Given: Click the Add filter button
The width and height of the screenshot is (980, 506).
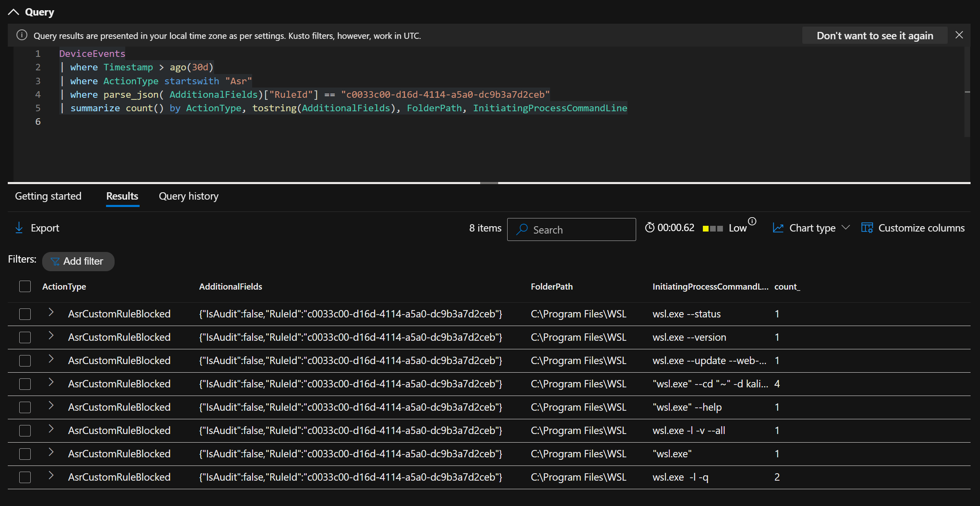Looking at the screenshot, I should [78, 261].
